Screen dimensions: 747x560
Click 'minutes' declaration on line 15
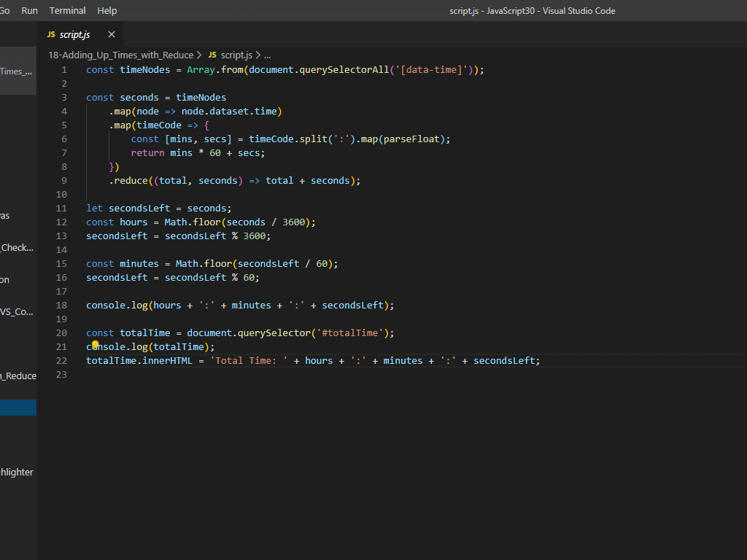click(139, 264)
